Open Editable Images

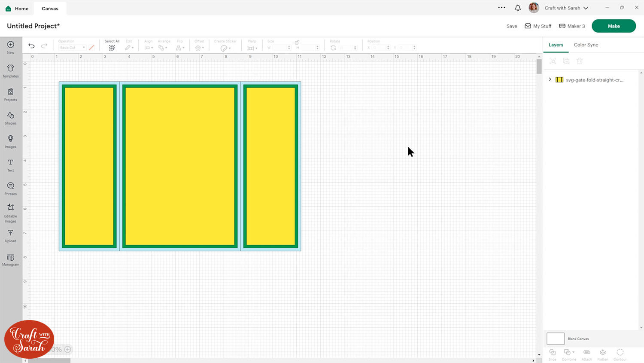11,213
